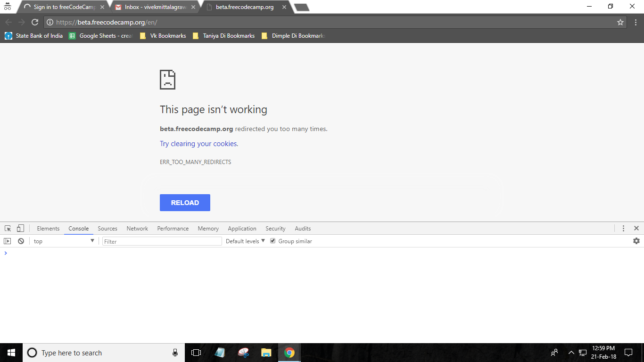Open the Dimple Di Bookmarks folder
The width and height of the screenshot is (644, 362).
pyautogui.click(x=293, y=36)
